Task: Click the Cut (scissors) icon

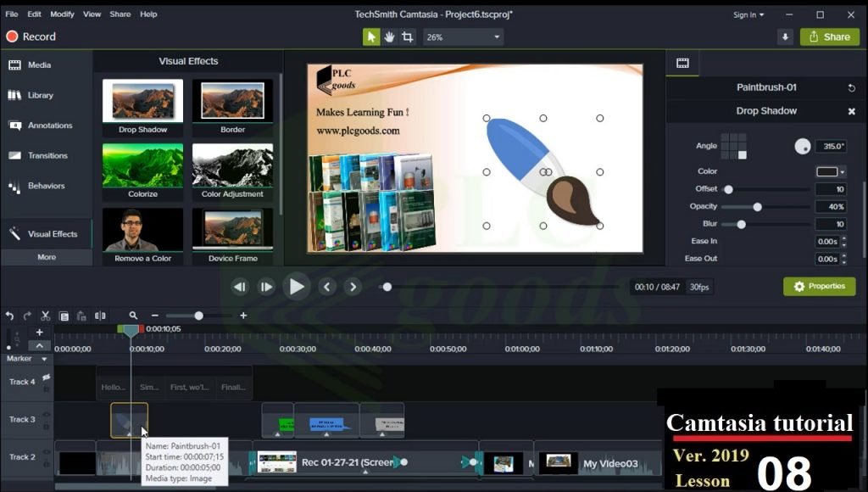Action: 44,315
